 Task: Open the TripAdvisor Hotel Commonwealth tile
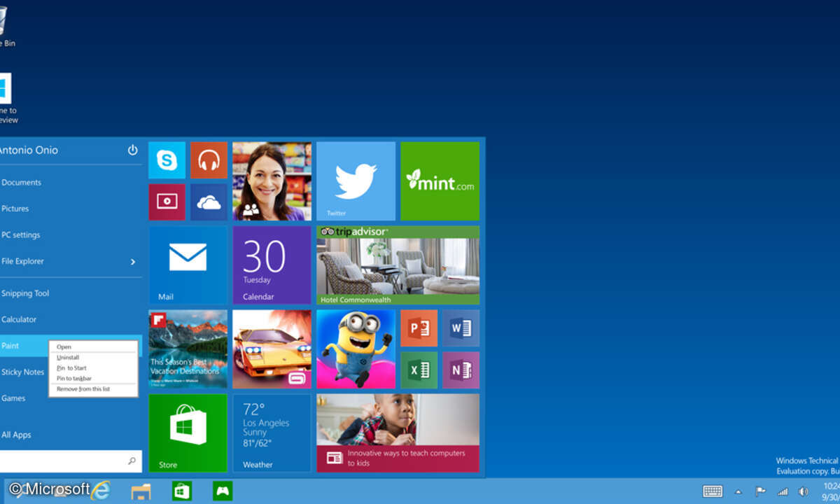click(x=398, y=265)
